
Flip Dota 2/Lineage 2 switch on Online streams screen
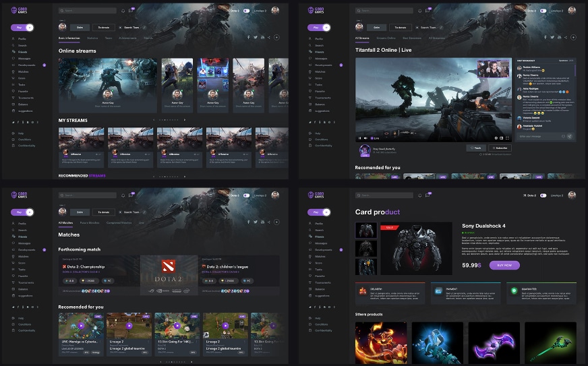pyautogui.click(x=246, y=11)
